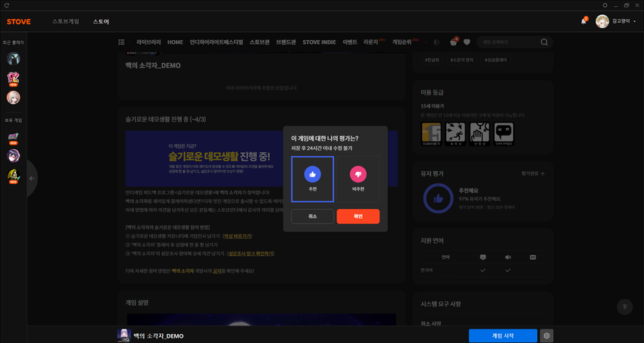
Task: Go to 라이브러리 menu
Action: 148,42
